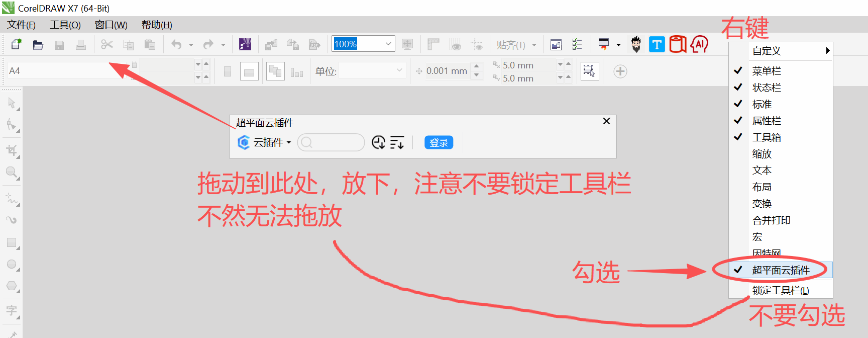This screenshot has height=338, width=868.
Task: Click the bearded face plugin icon
Action: point(636,45)
